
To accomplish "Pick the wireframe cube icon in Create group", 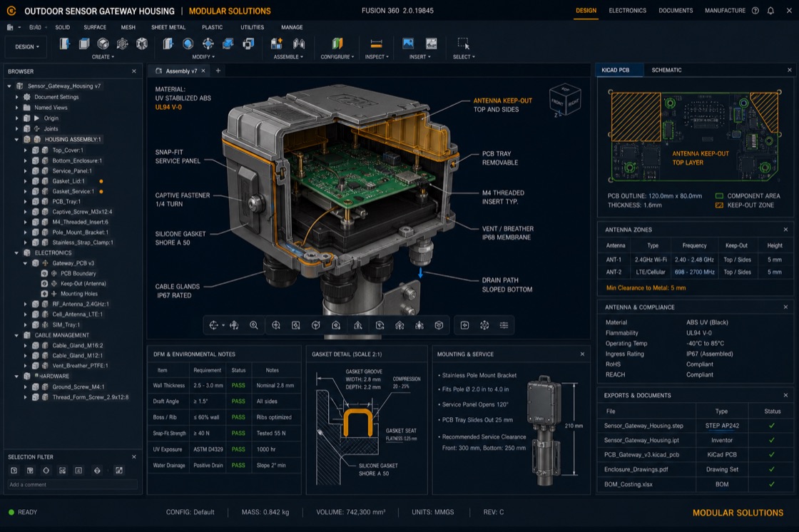I will [142, 44].
